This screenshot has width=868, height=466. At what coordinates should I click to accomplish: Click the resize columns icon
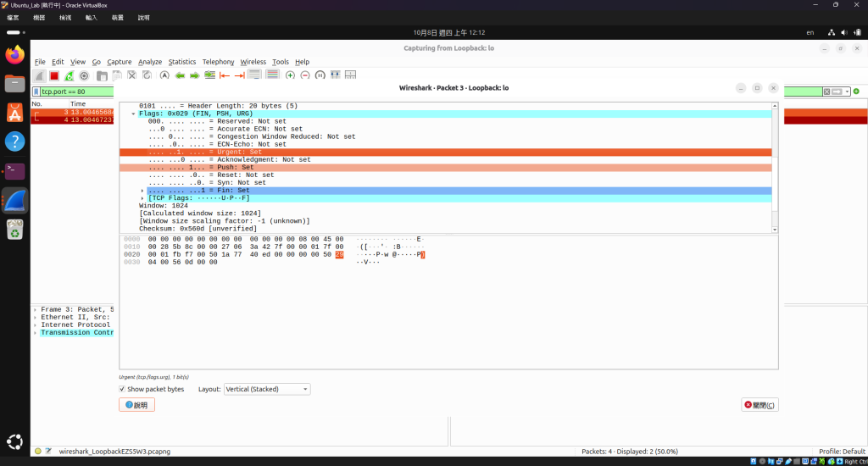[x=336, y=75]
